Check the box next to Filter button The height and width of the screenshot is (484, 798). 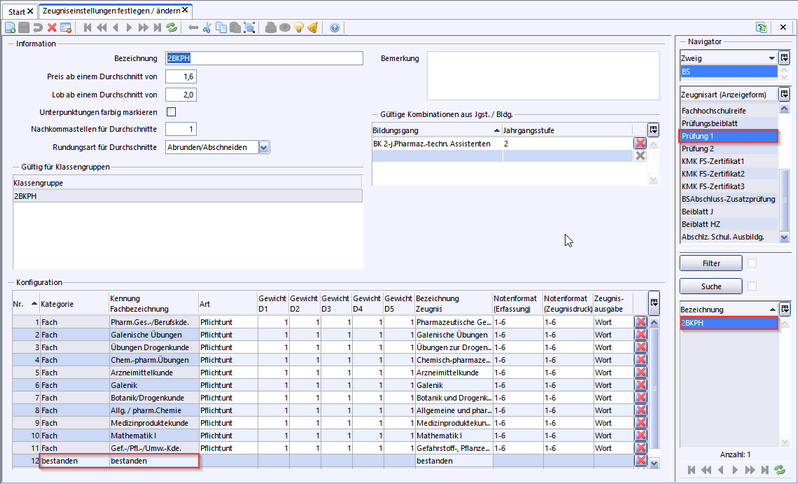pos(752,263)
